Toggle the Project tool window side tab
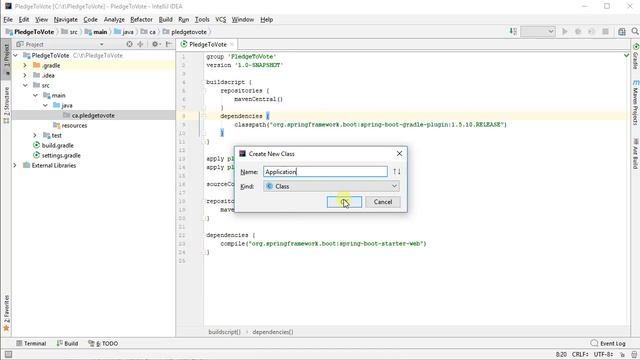 pyautogui.click(x=6, y=59)
